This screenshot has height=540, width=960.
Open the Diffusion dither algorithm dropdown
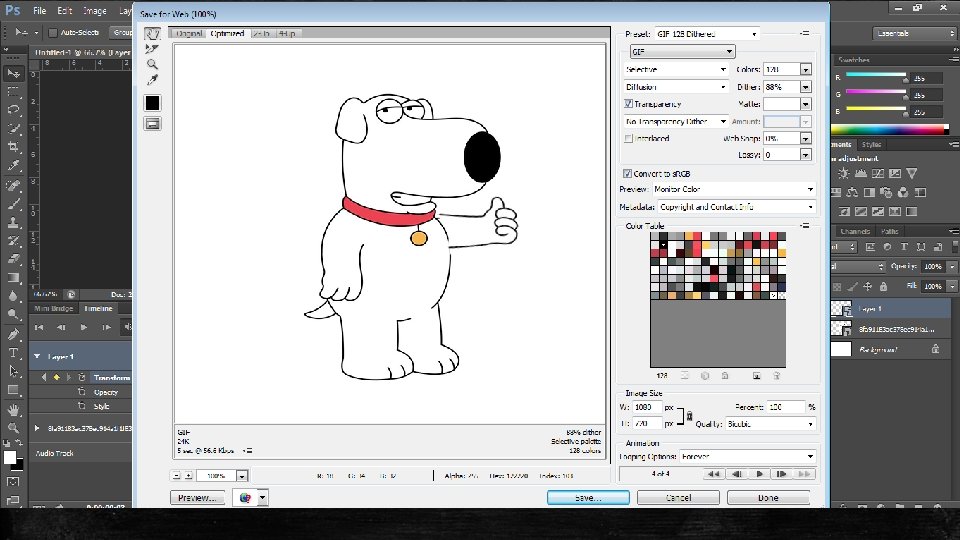(676, 87)
